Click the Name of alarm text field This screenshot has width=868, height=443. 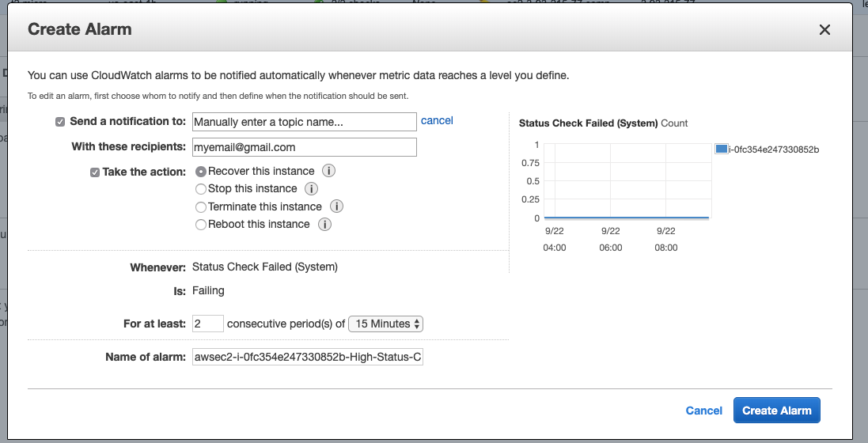tap(308, 358)
